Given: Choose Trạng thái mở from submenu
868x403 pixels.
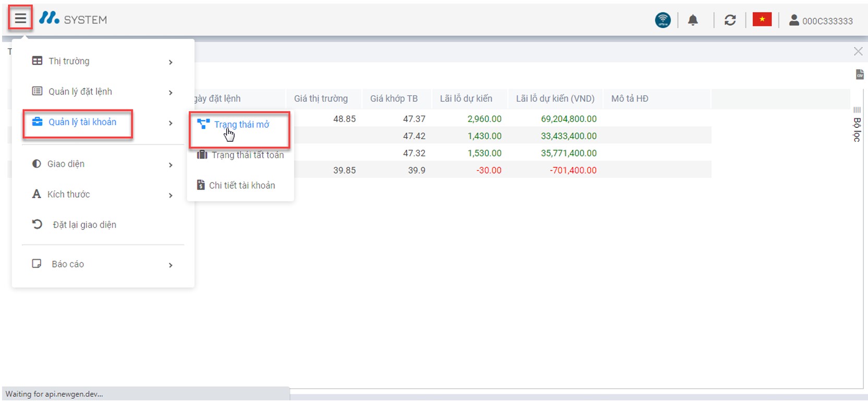Looking at the screenshot, I should click(x=241, y=125).
